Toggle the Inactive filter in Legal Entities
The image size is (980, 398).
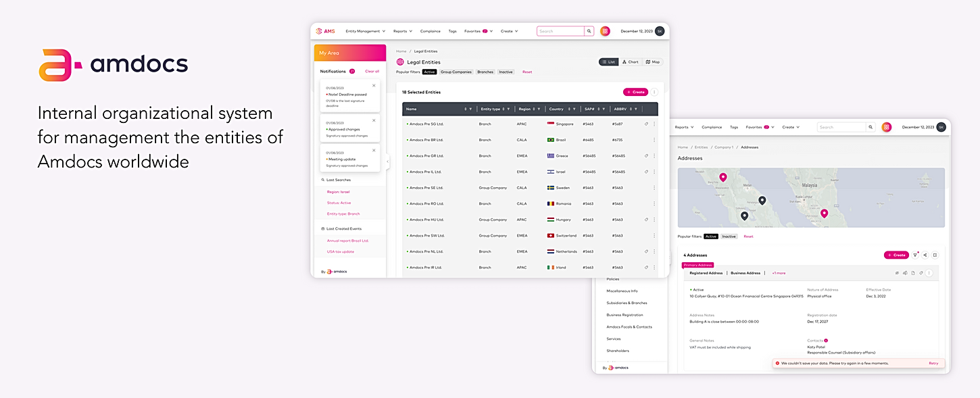pyautogui.click(x=506, y=72)
